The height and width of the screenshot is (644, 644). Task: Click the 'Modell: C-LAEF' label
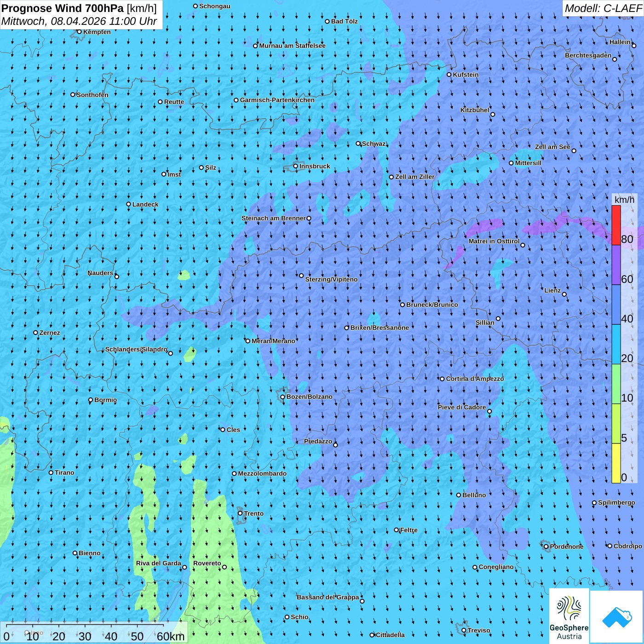coord(603,8)
